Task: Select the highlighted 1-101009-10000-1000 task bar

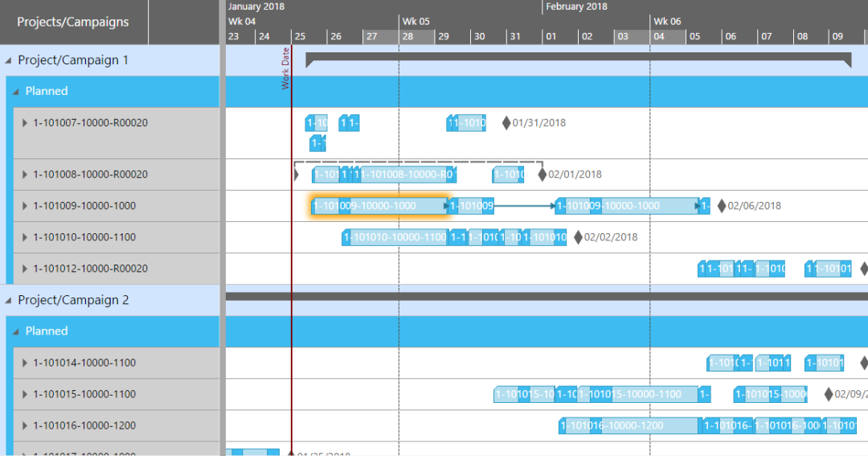Action: click(378, 206)
